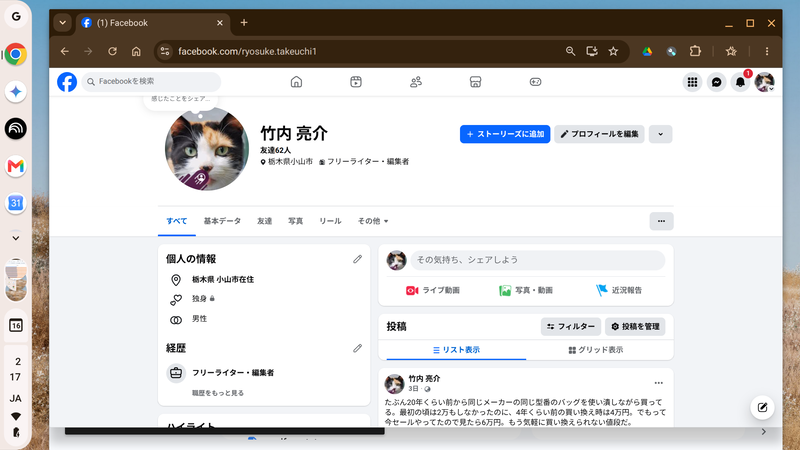This screenshot has width=800, height=450.
Task: Click the 投稿を管理 button
Action: click(x=635, y=327)
